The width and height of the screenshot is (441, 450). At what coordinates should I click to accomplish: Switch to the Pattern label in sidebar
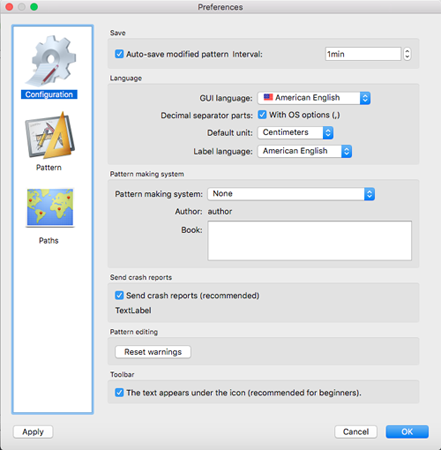(x=49, y=167)
